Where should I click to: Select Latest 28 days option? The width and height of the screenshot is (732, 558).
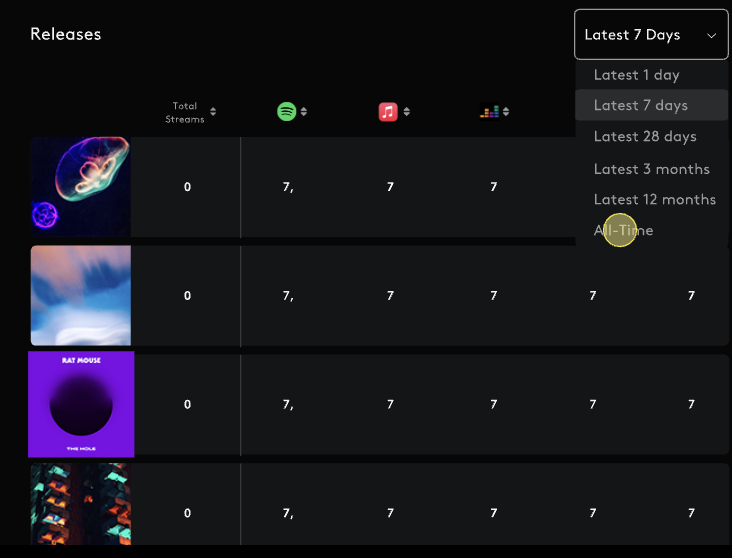[645, 136]
